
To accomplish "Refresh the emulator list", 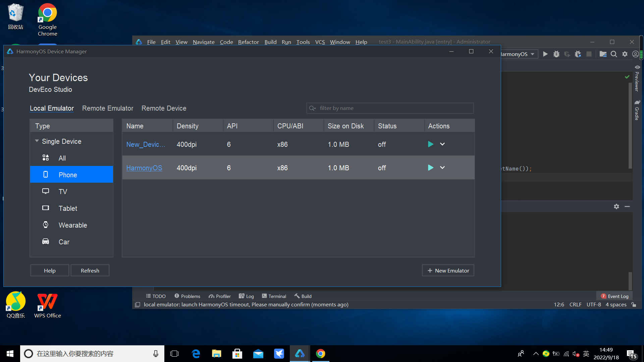I will (90, 270).
